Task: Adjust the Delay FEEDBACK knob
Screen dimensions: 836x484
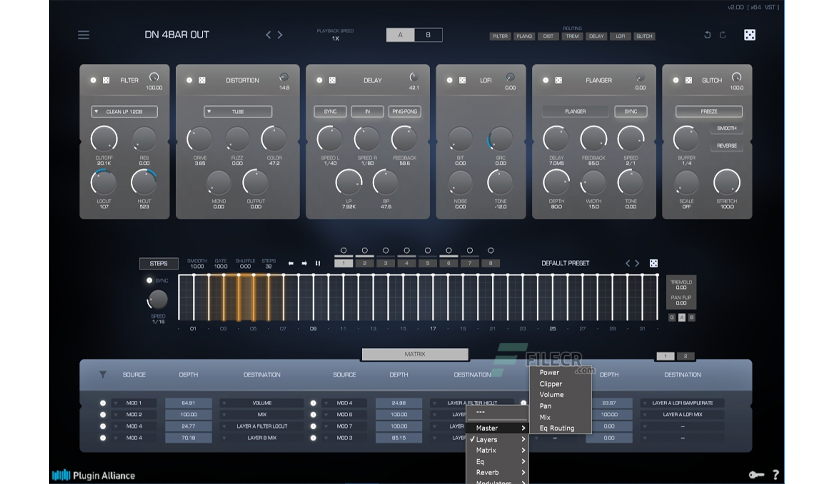Action: pyautogui.click(x=404, y=139)
